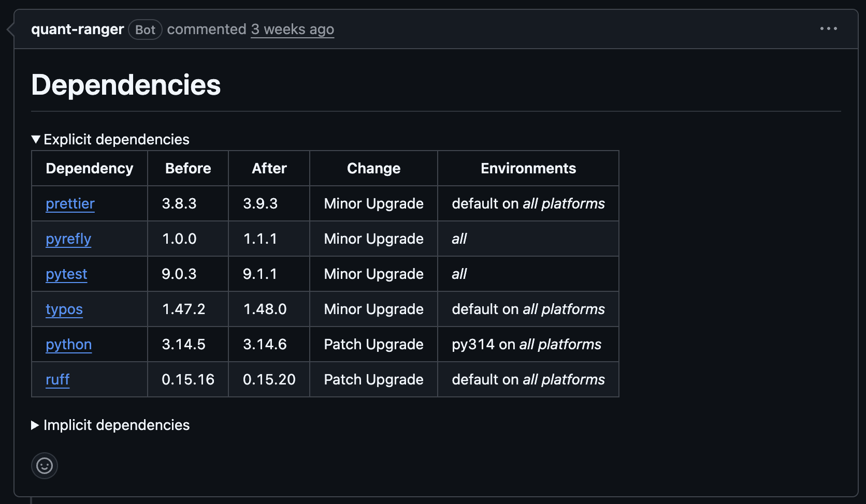
Task: Click the Dependencies heading
Action: pyautogui.click(x=126, y=85)
